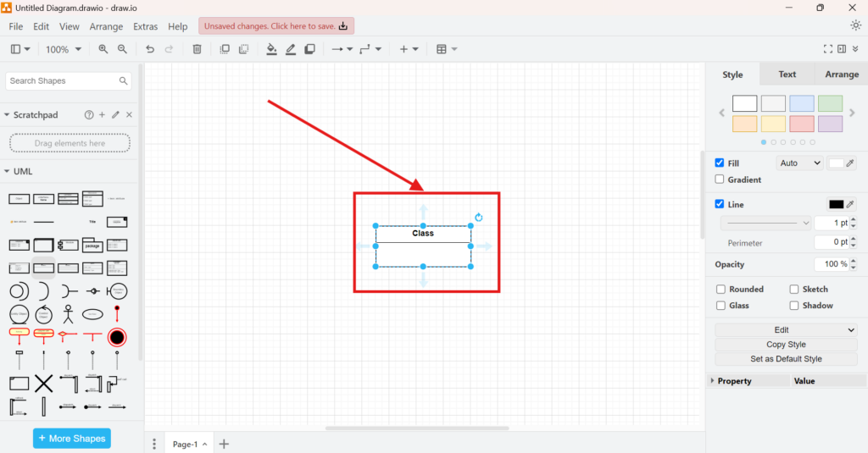Image resolution: width=868 pixels, height=453 pixels.
Task: Click the rotate handle on Class shape
Action: tap(479, 218)
